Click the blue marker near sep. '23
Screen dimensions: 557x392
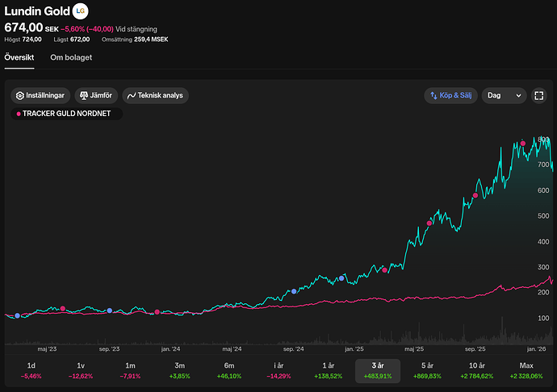pyautogui.click(x=110, y=311)
